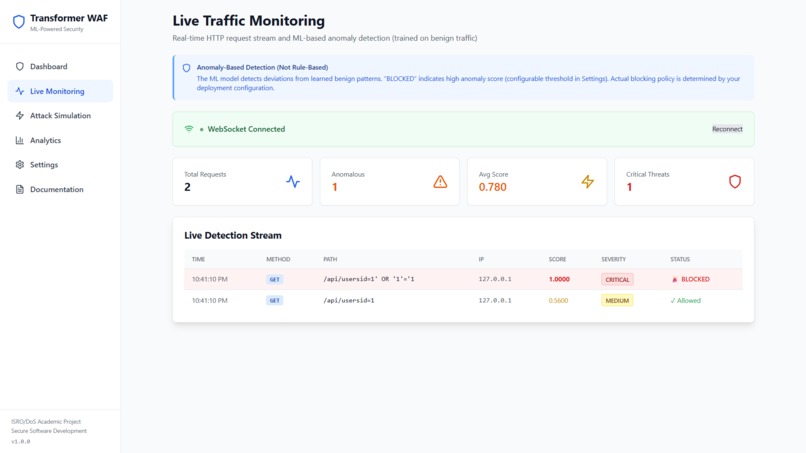
Task: Click the ISRO/DoS Academic Project footer text
Action: [46, 422]
